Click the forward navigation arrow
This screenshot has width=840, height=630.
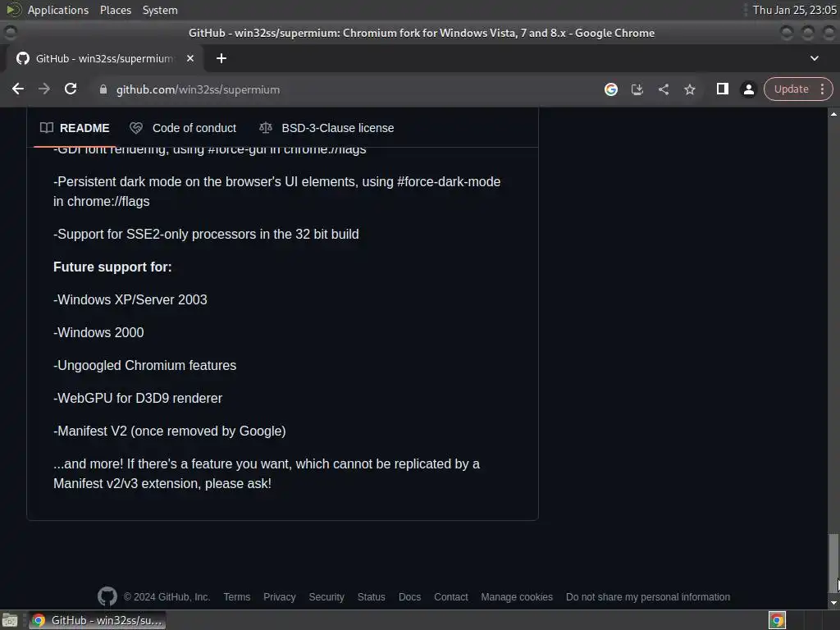click(x=44, y=89)
